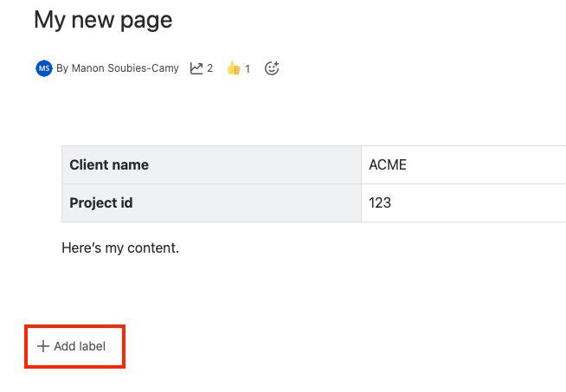Select the Project id header cell
Screen dimensions: 566x392
tap(211, 203)
